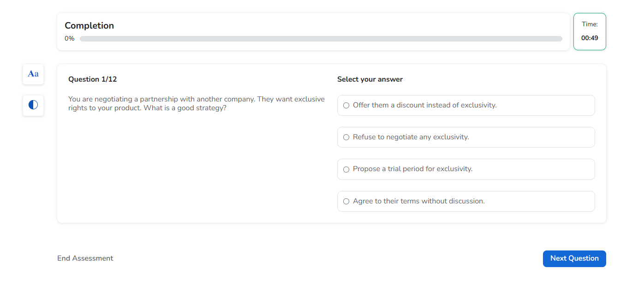This screenshot has height=286, width=644.
Task: Click the "Completion" heading
Action: [x=89, y=26]
